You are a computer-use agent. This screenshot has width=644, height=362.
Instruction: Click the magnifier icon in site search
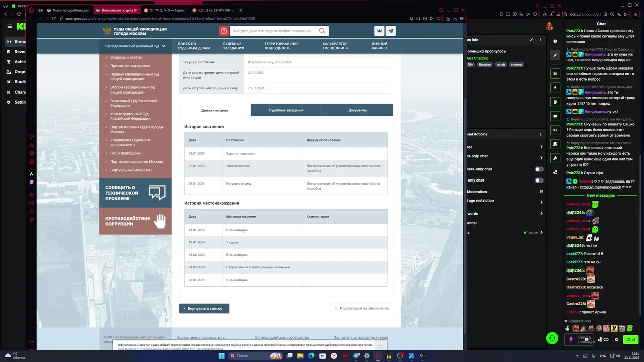click(322, 31)
